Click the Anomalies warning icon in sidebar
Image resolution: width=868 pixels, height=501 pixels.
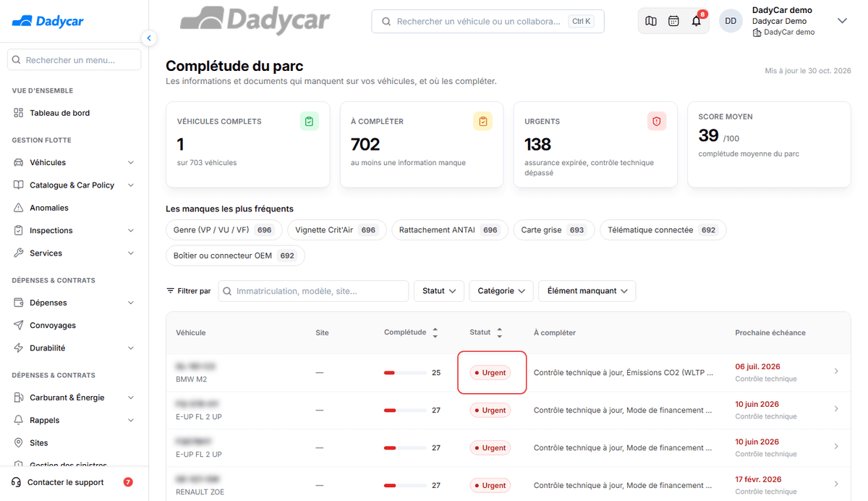click(x=18, y=208)
